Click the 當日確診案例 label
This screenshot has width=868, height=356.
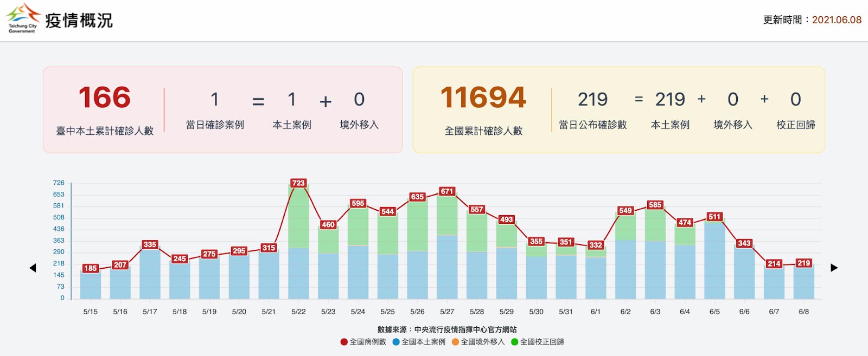tap(215, 125)
